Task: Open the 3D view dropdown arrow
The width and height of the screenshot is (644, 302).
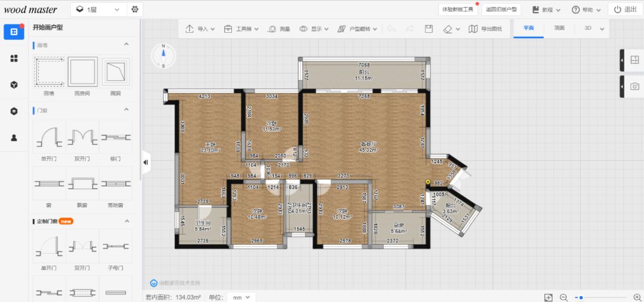Action: click(x=602, y=29)
